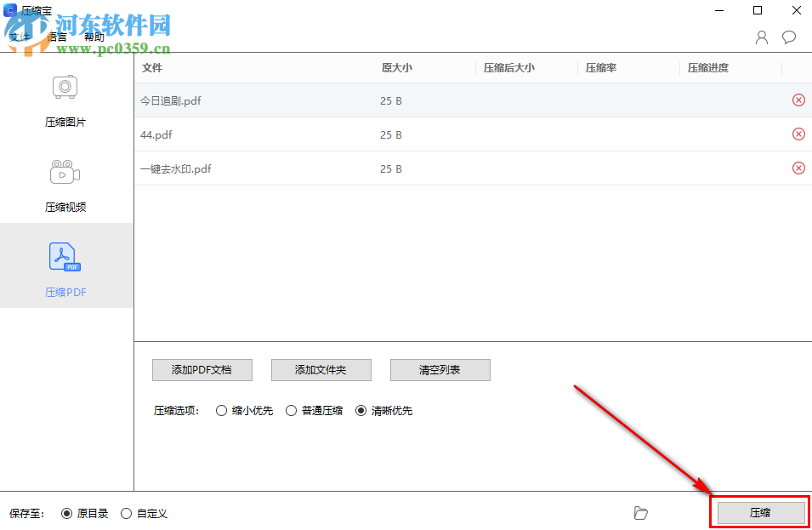
Task: Click the 添加PDF文档 button
Action: [x=202, y=369]
